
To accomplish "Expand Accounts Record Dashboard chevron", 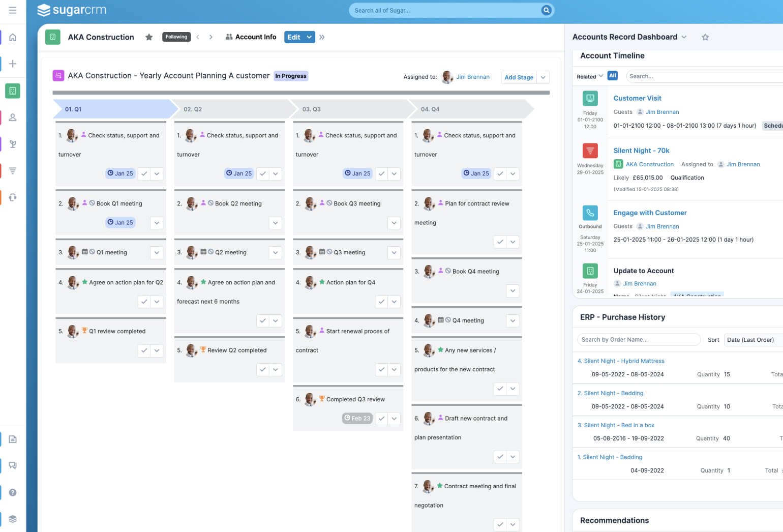I will tap(684, 37).
